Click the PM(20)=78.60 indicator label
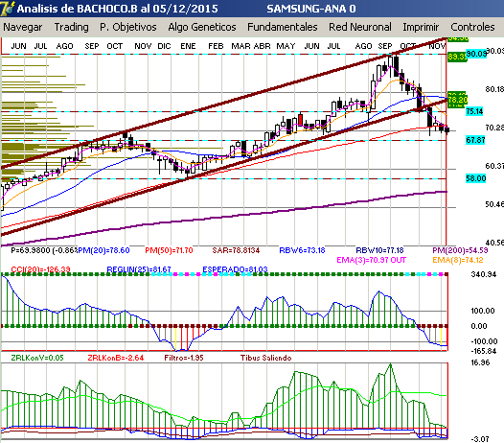The height and width of the screenshot is (443, 504). [x=103, y=250]
